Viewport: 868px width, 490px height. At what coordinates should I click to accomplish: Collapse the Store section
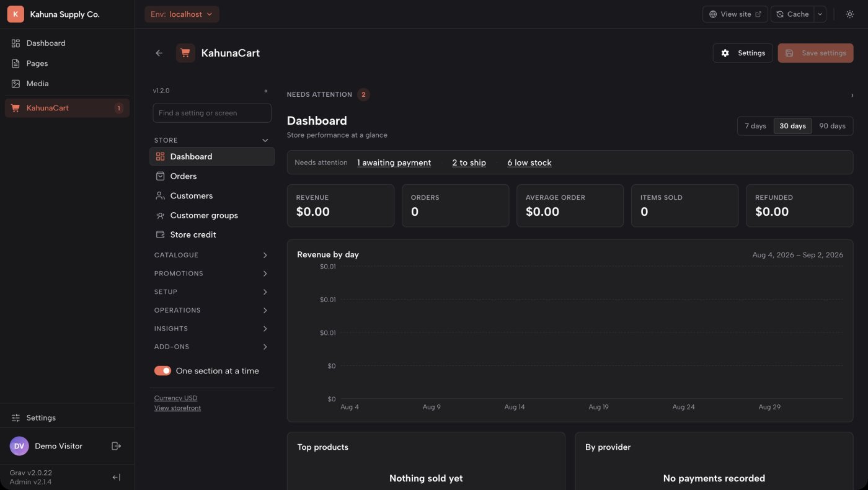coord(211,140)
